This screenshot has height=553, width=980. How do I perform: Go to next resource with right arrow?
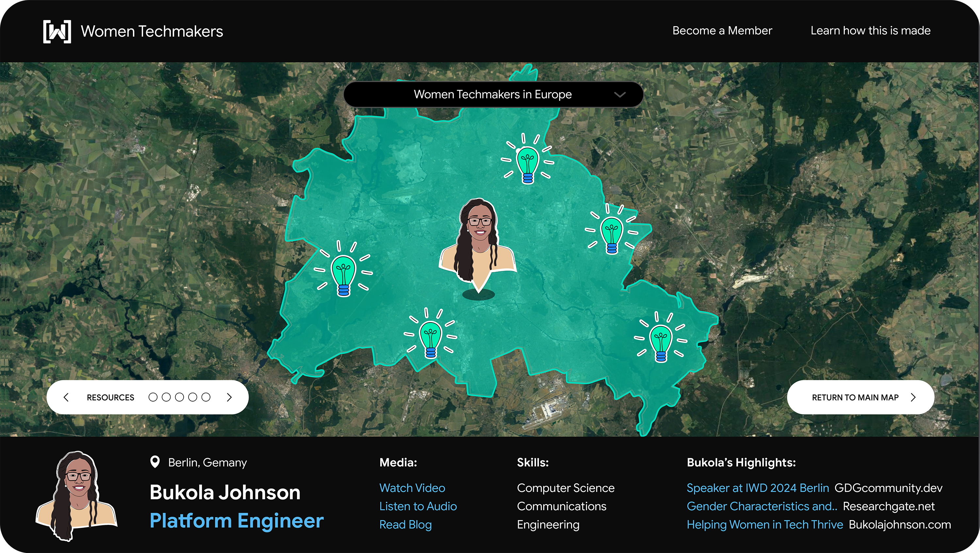point(229,398)
